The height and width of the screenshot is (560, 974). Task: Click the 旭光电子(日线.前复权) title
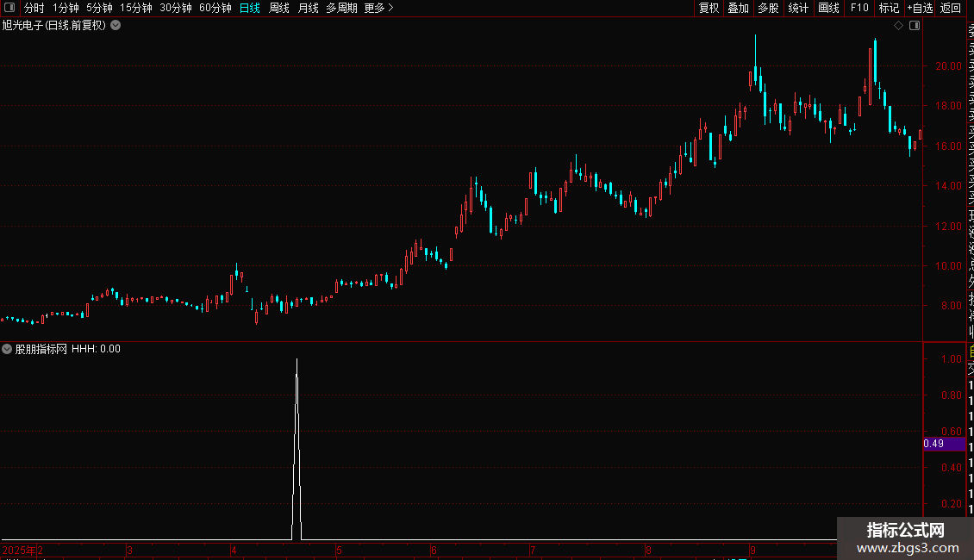[54, 25]
